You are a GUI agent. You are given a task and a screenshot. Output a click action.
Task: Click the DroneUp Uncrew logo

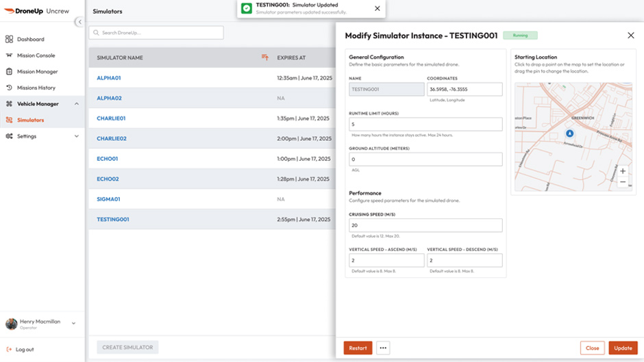pyautogui.click(x=36, y=11)
